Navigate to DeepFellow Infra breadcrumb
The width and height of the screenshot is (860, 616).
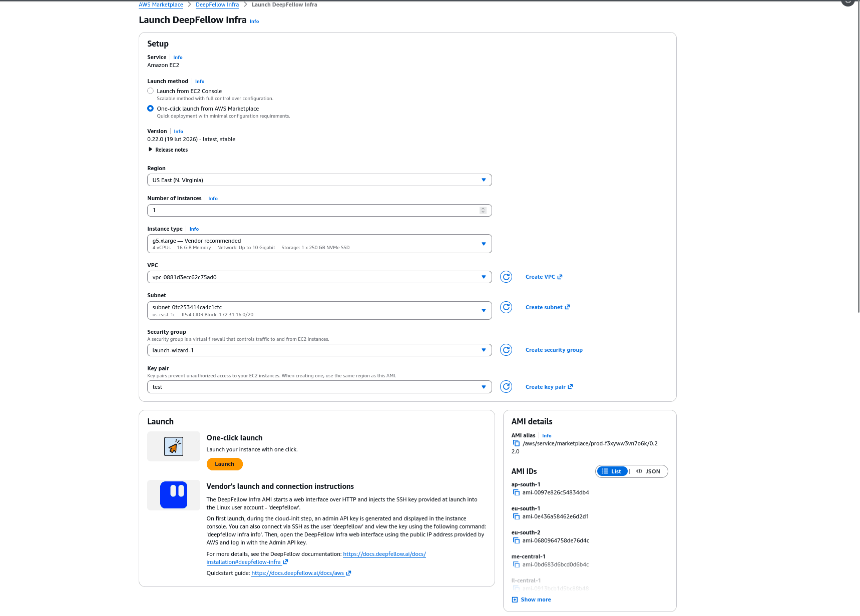(x=217, y=5)
